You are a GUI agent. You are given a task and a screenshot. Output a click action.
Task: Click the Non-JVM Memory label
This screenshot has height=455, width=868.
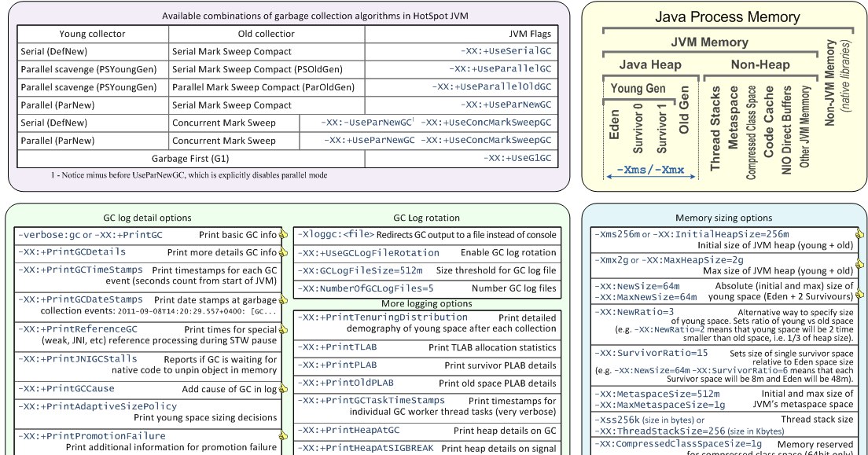pos(829,83)
